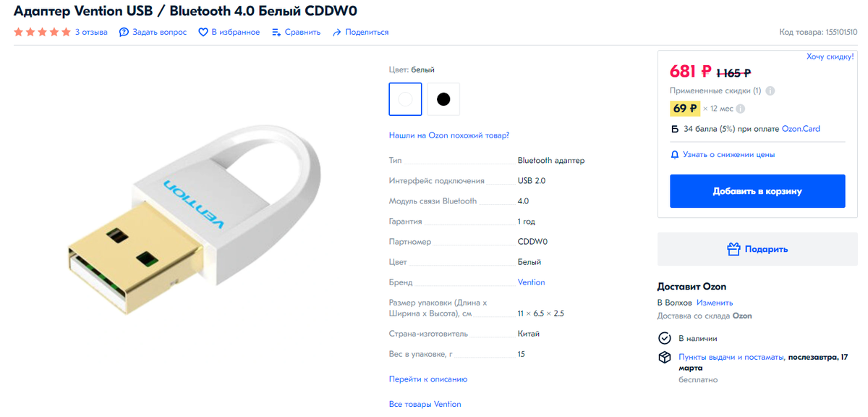The image size is (868, 417).
Task: Click the share arrow icon
Action: point(336,32)
